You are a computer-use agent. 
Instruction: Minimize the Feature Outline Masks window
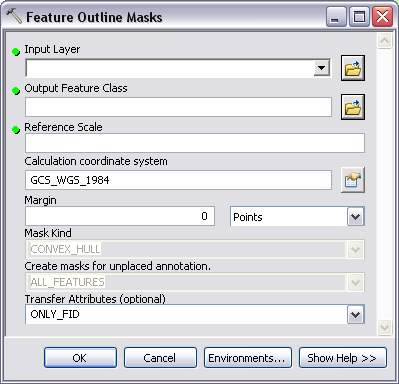point(336,17)
